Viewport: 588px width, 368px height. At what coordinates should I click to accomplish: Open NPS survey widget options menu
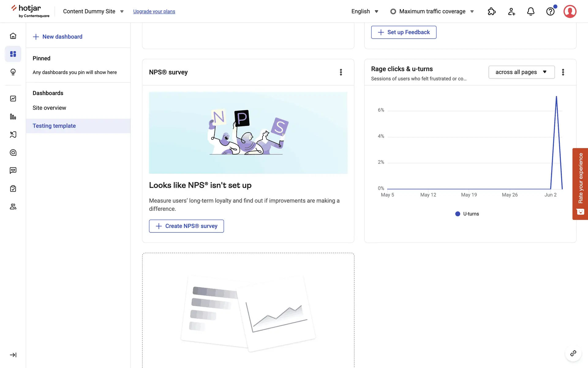pyautogui.click(x=341, y=72)
